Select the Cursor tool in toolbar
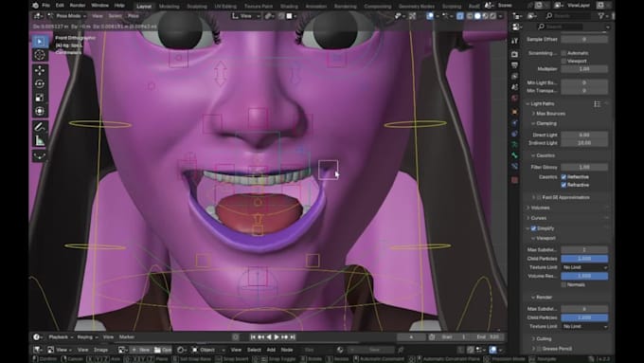The width and height of the screenshot is (644, 363). coord(40,55)
